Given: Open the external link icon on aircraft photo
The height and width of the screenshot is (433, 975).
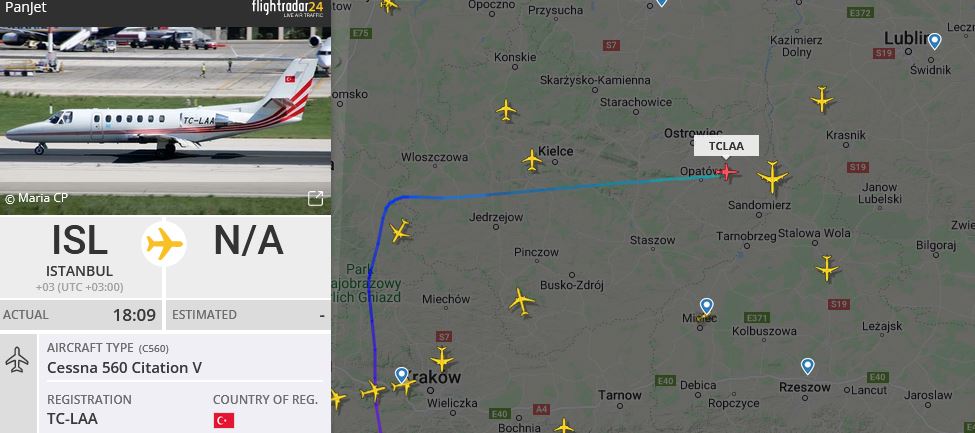Looking at the screenshot, I should point(315,198).
